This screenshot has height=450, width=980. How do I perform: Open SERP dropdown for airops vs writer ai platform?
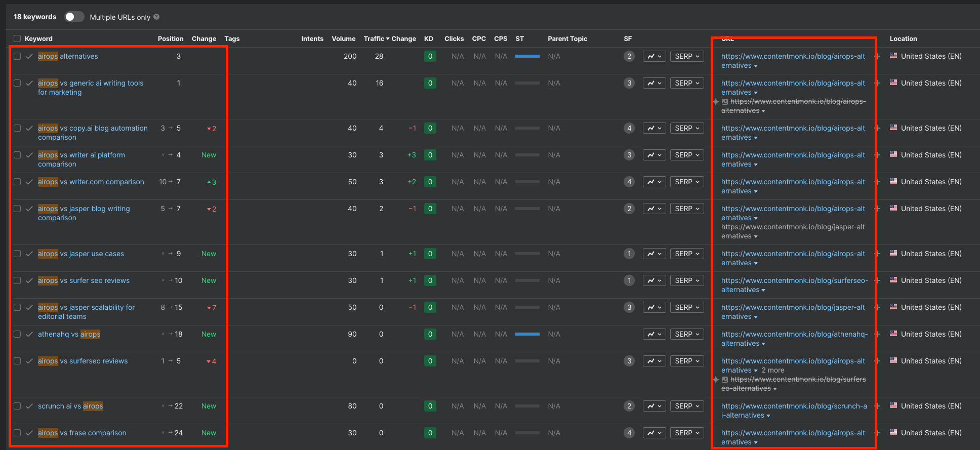687,155
